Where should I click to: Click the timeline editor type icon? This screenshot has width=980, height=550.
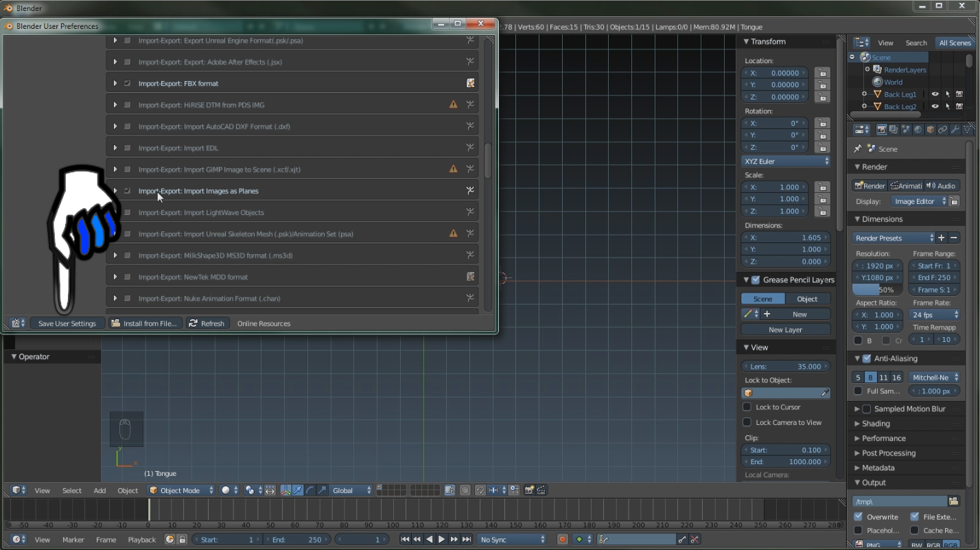tap(19, 540)
